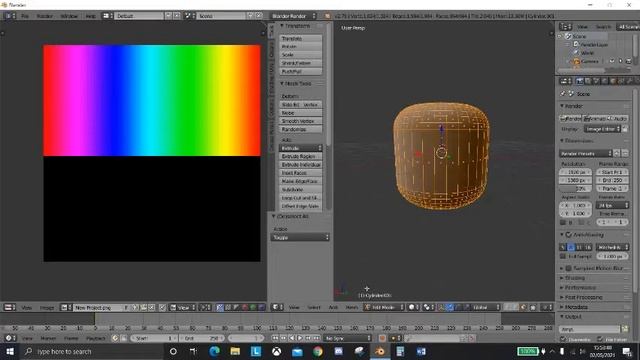640x360 pixels.
Task: Toggle the Anti-Aliasing checkbox
Action: [569, 235]
